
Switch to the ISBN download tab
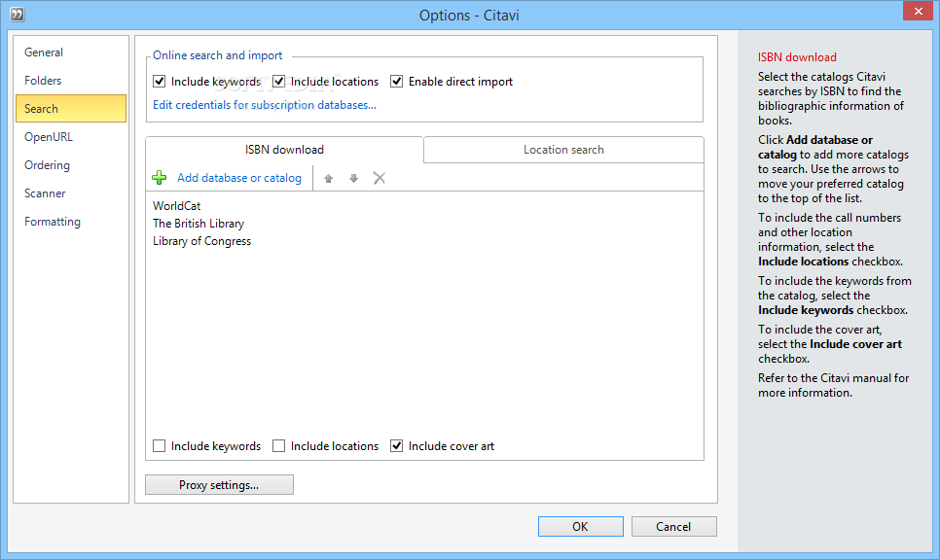[284, 150]
